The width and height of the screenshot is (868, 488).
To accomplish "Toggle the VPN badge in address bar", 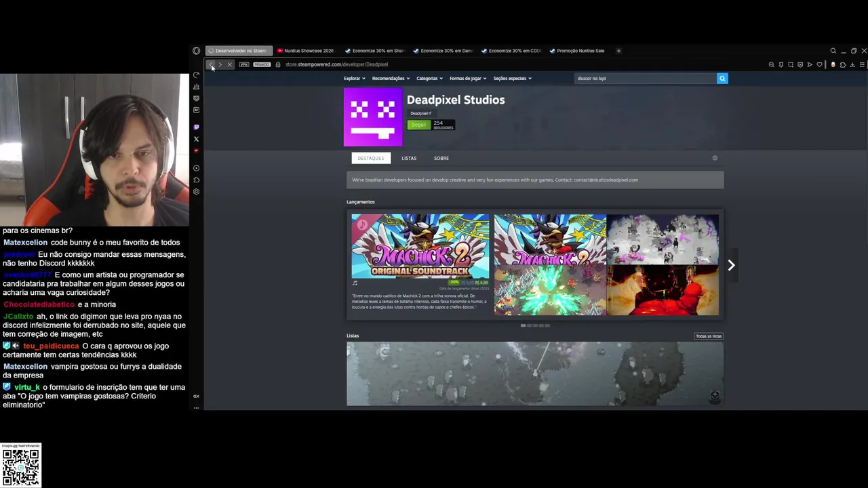I will pyautogui.click(x=244, y=64).
